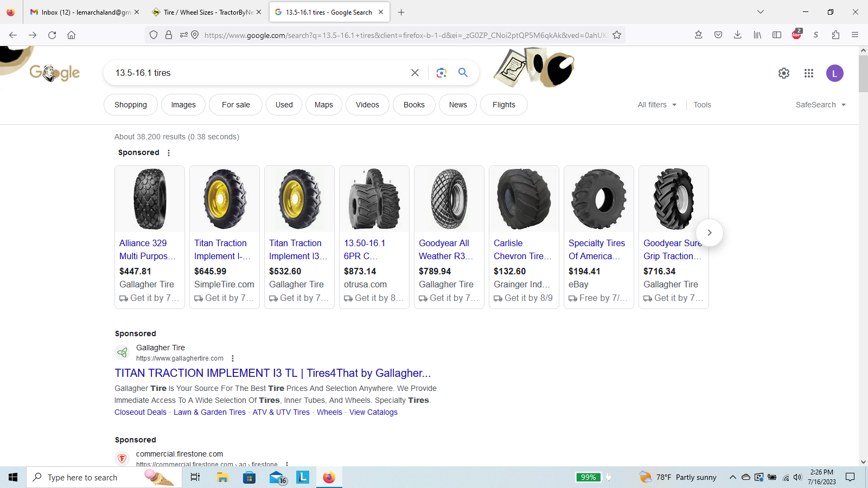
Task: Filter results by Images
Action: coord(183,105)
